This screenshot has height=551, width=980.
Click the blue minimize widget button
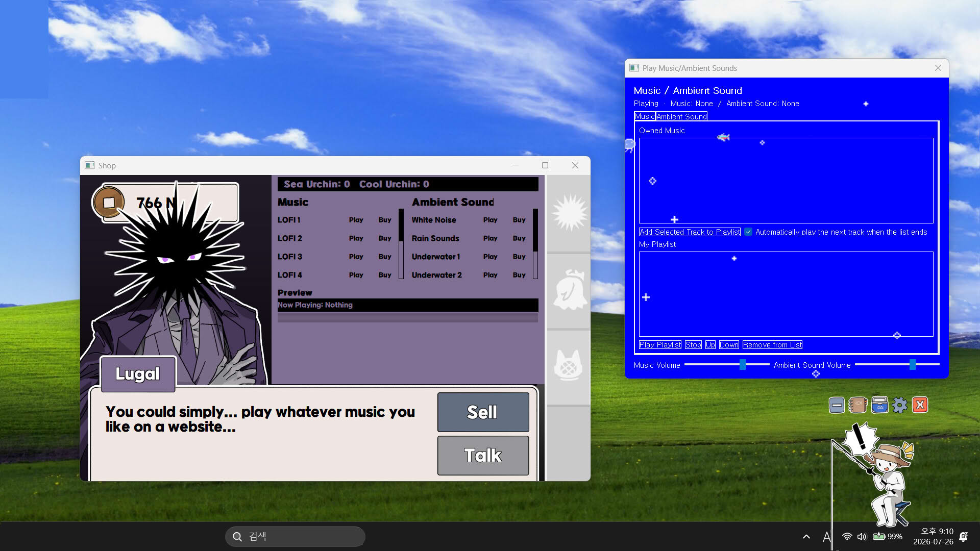point(837,406)
